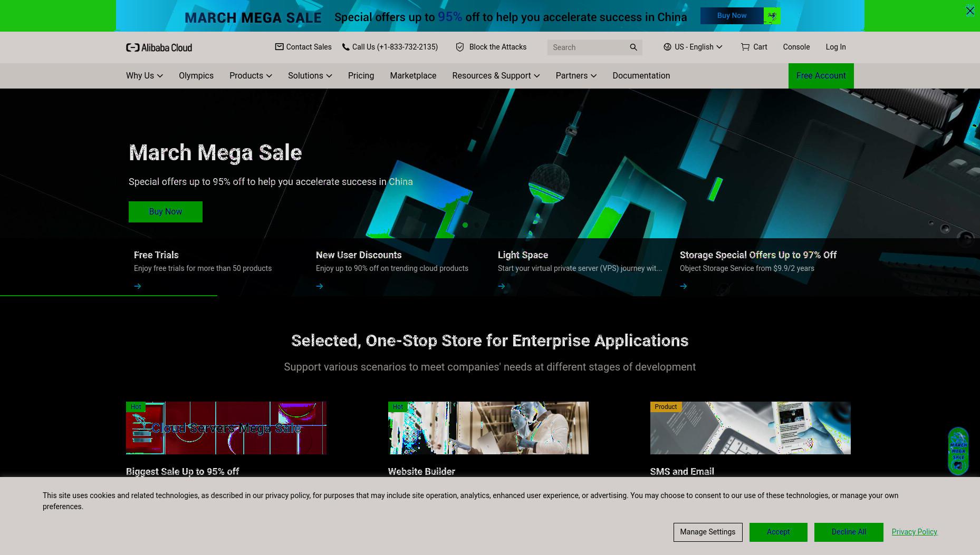Screen dimensions: 980x555
Task: Open the Console link
Action: coord(796,47)
